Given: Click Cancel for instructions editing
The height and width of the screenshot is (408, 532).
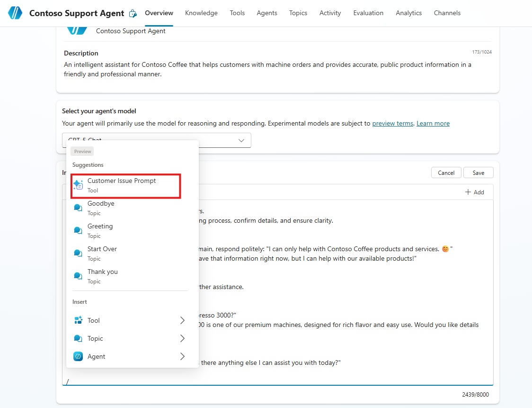Looking at the screenshot, I should [x=446, y=172].
